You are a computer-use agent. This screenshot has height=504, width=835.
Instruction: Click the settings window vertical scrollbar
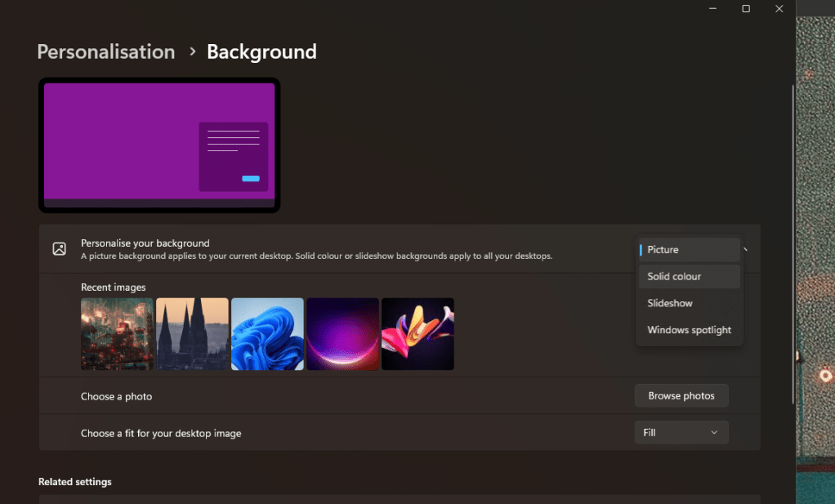pos(793,245)
